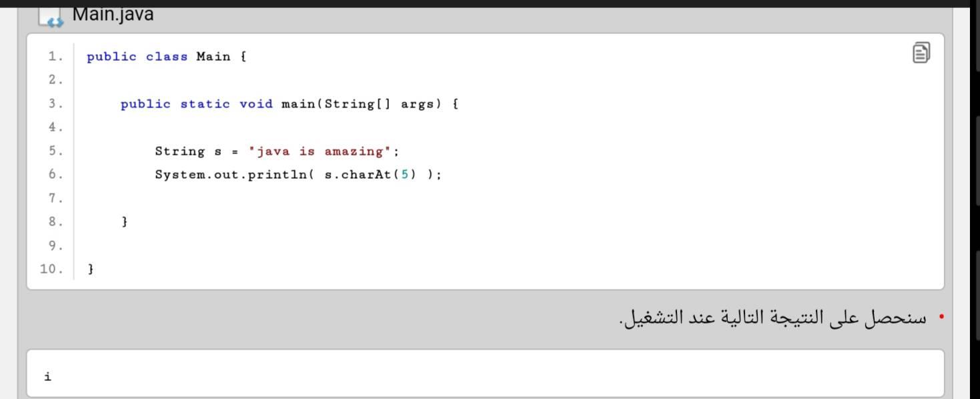
Task: Click the Main.java file icon
Action: tap(51, 17)
